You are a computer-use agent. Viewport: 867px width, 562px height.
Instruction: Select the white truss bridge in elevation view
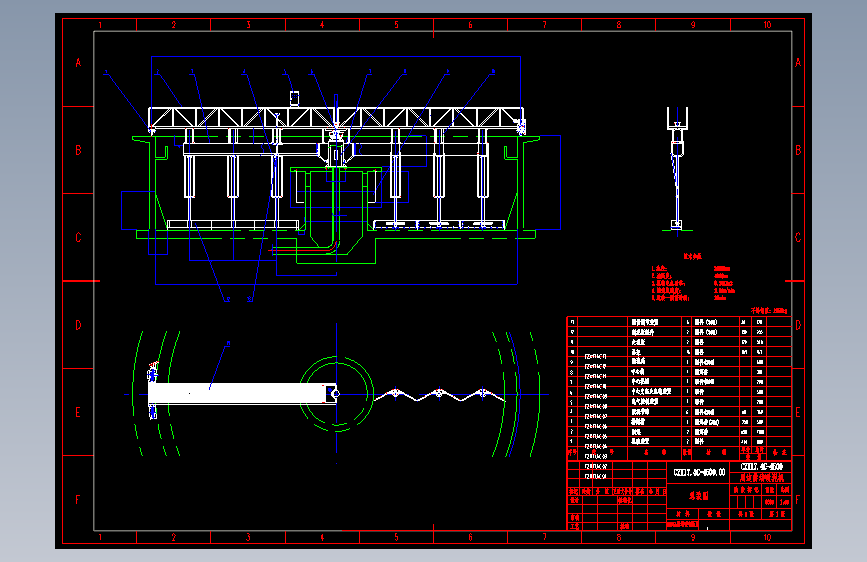point(336,117)
